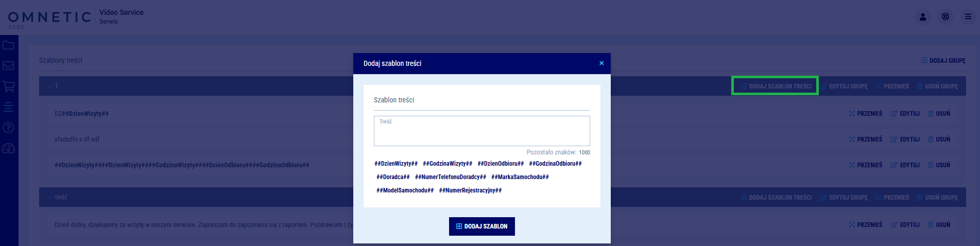This screenshot has width=980, height=246.
Task: Insert the ##GodzinaOdbioru## placeholder tag
Action: click(555, 164)
